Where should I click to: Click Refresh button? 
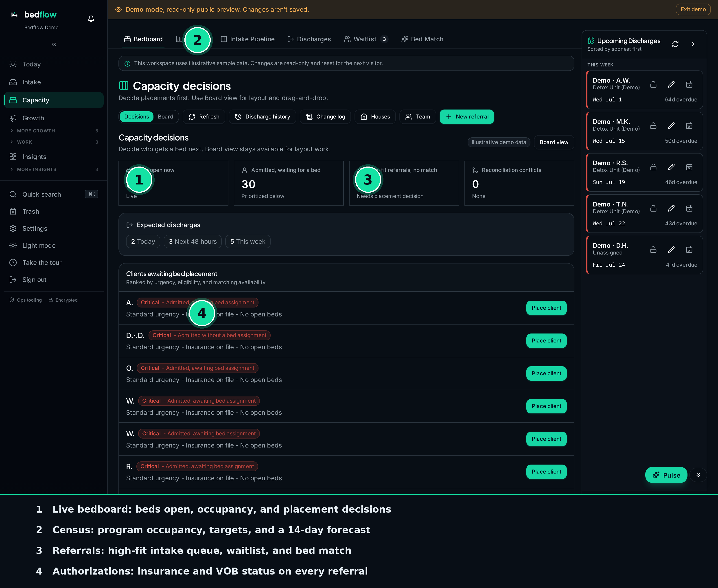(x=204, y=117)
